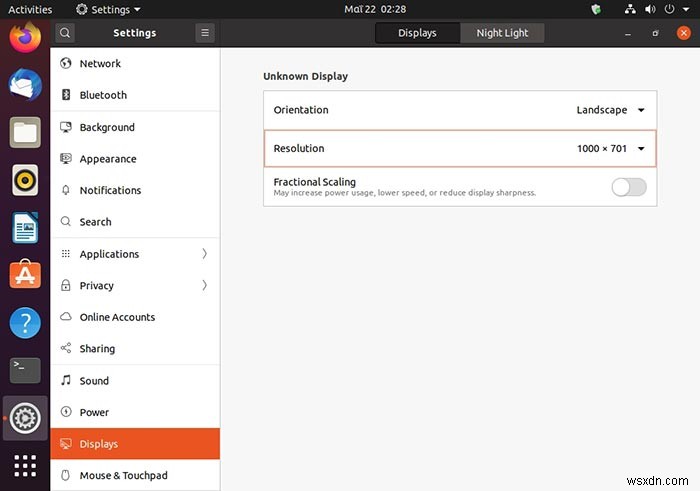Click the power icon in top bar
The width and height of the screenshot is (700, 491).
coord(669,9)
